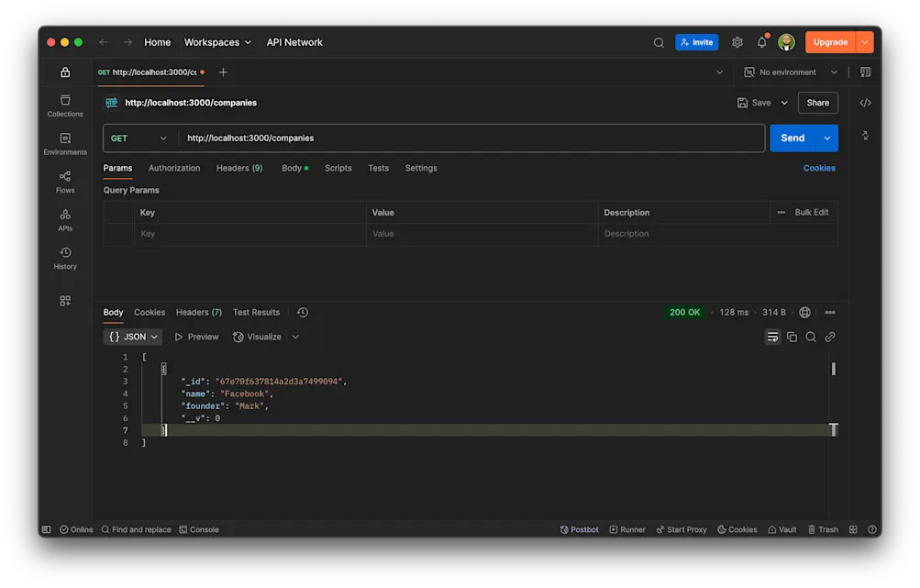Expand the No environment selector
The image size is (920, 588).
tap(791, 72)
